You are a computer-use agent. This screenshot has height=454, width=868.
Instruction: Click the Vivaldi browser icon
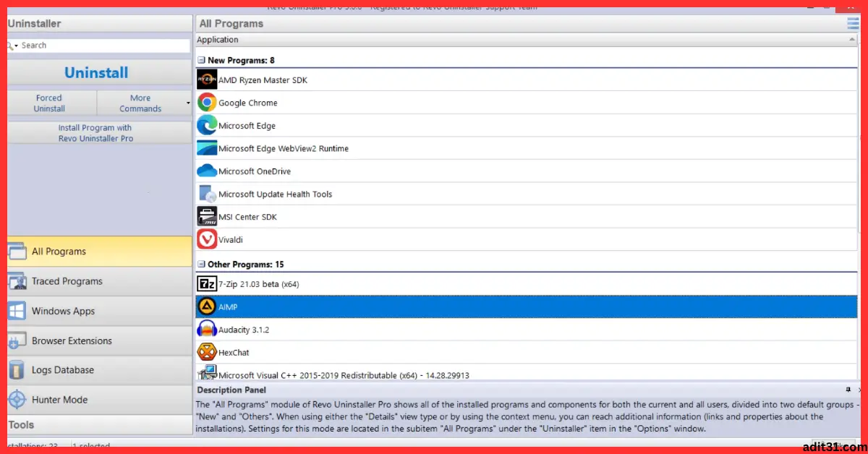point(207,239)
